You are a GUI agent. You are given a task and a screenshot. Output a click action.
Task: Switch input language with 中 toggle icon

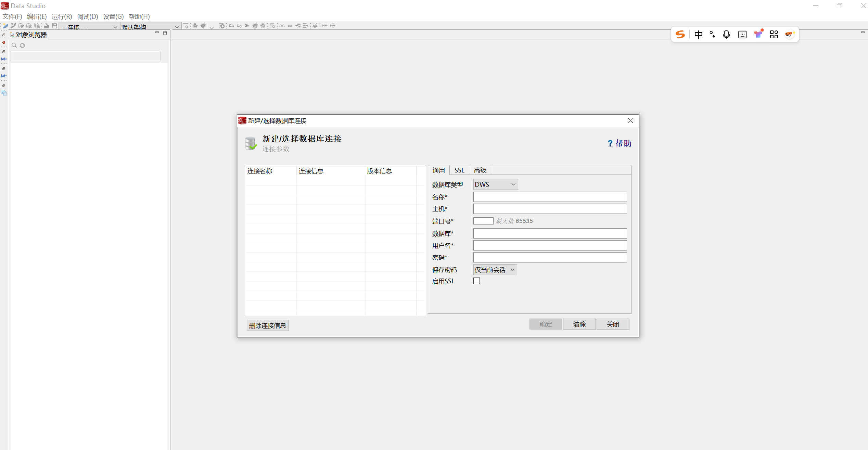pos(698,34)
